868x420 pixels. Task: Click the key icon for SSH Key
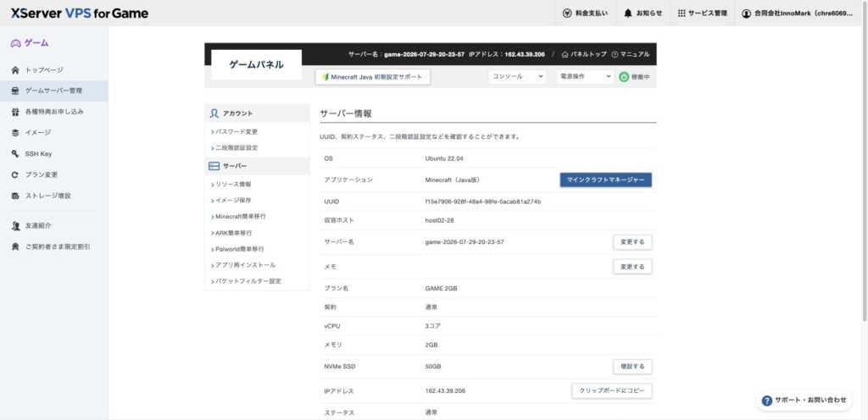pos(15,153)
